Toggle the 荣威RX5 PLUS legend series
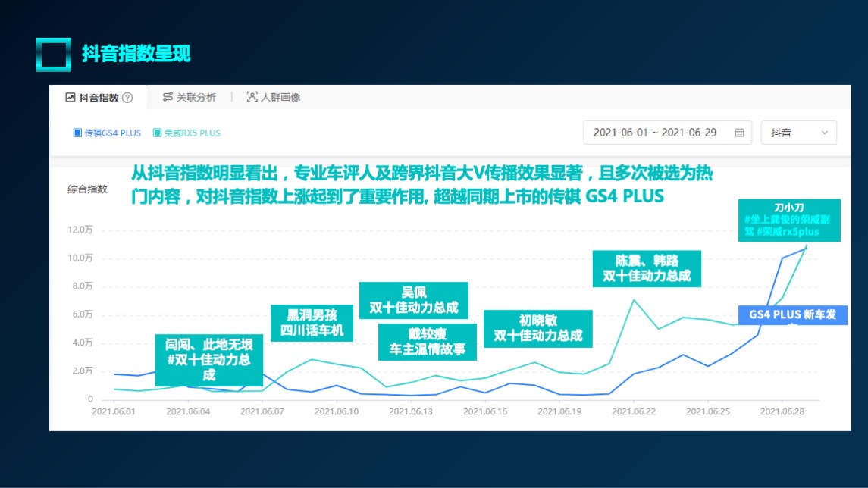This screenshot has width=868, height=488. [186, 132]
